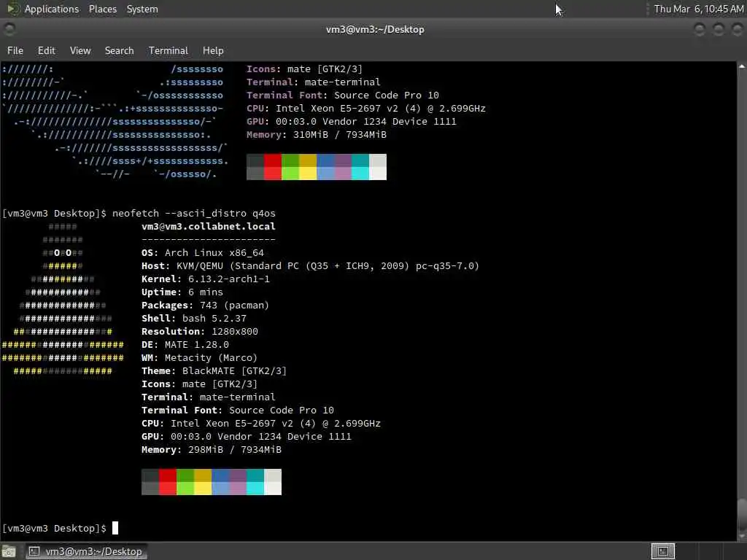Click the cyan swatch in upper color palette
The height and width of the screenshot is (560, 747).
(x=360, y=167)
